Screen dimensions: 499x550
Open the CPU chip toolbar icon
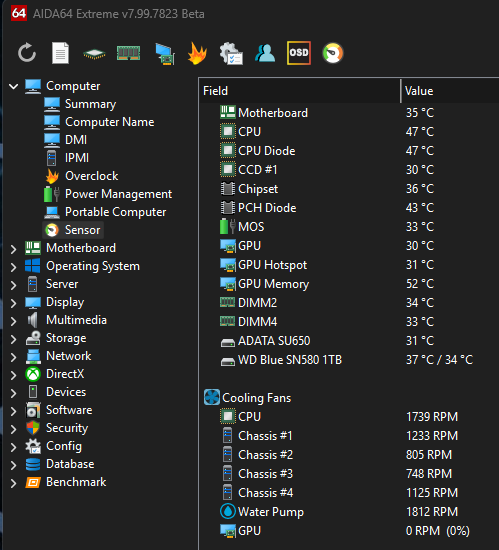[94, 54]
